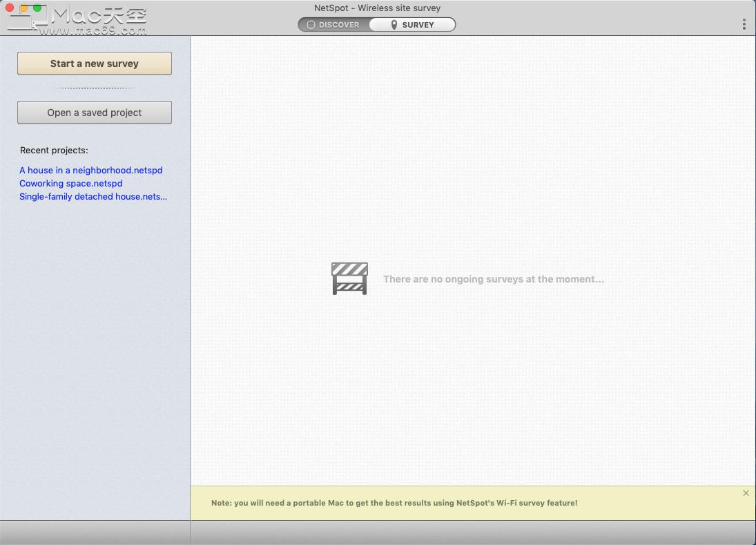Start a new survey
756x545 pixels.
(x=94, y=63)
